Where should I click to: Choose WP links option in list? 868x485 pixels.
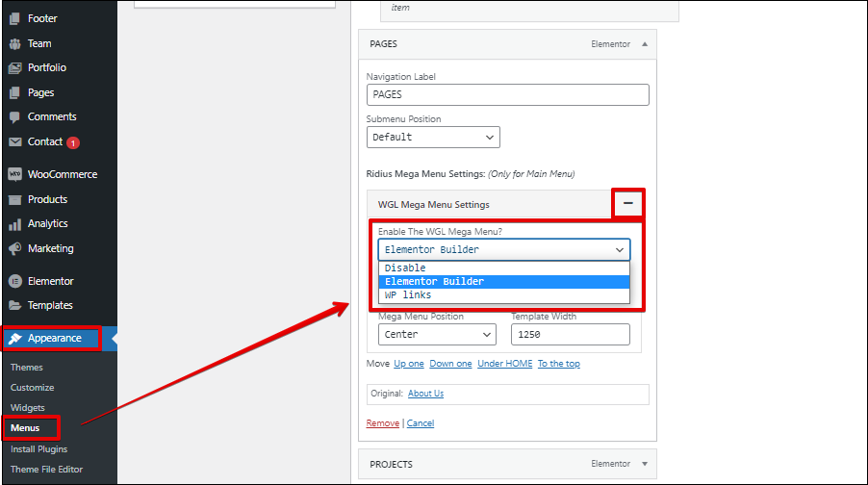tap(503, 295)
